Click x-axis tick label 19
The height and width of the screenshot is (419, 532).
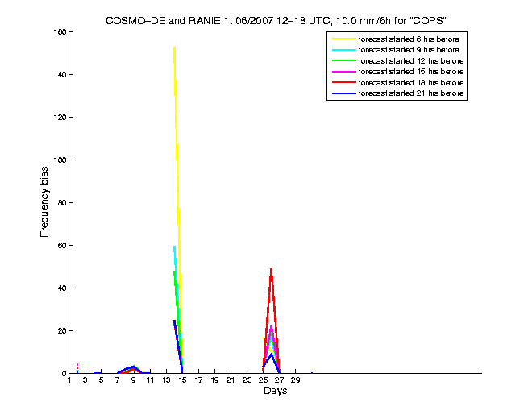click(214, 380)
